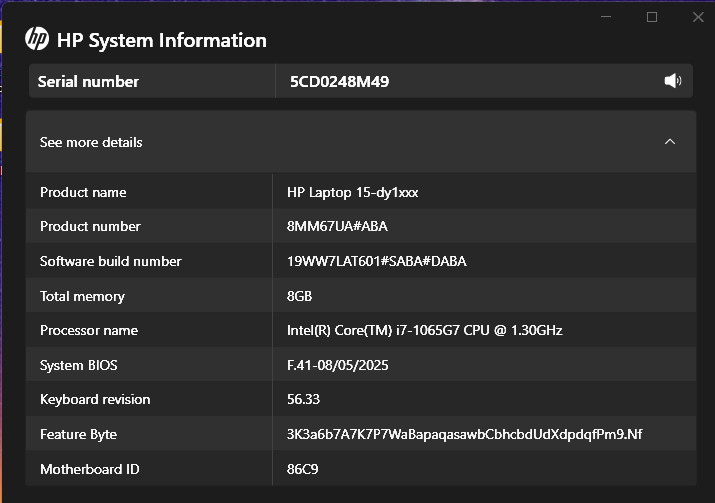Click the Processor name label
The width and height of the screenshot is (715, 503).
(89, 330)
